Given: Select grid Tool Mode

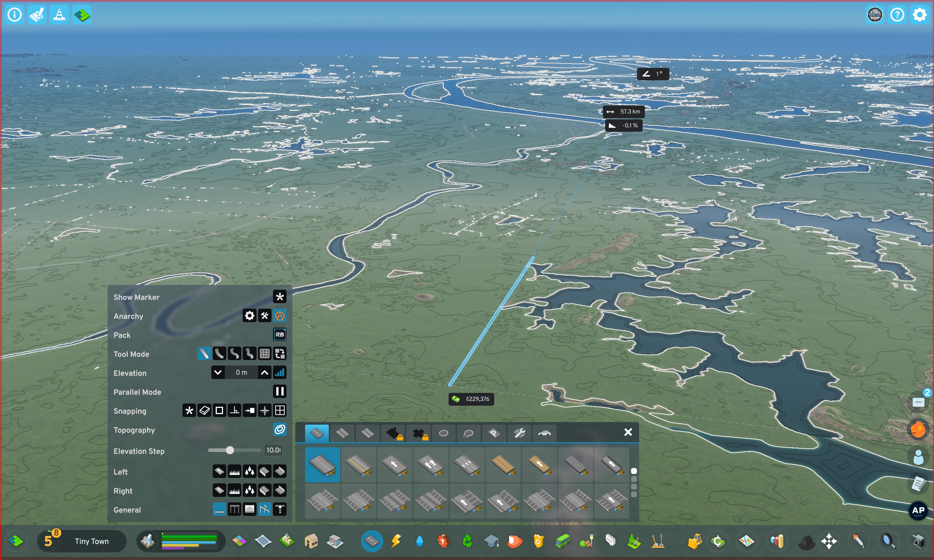Looking at the screenshot, I should [264, 354].
